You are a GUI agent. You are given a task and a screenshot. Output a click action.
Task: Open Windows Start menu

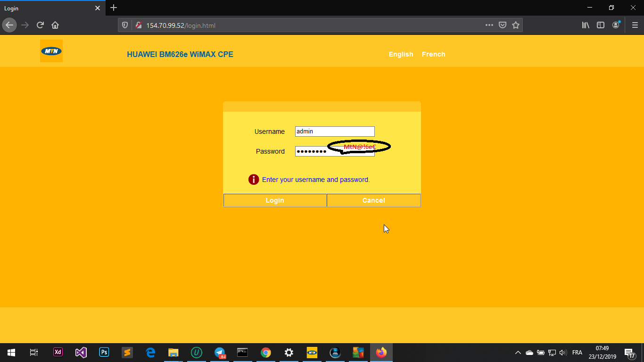pyautogui.click(x=11, y=353)
